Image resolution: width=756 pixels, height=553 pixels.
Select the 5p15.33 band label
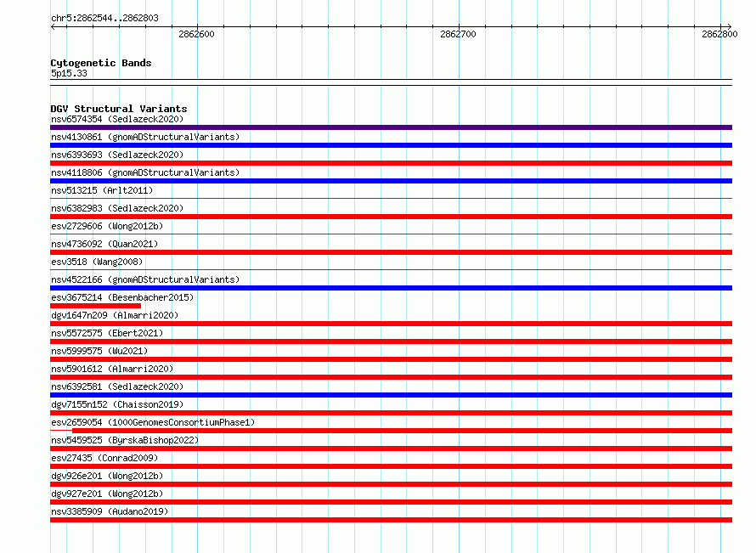pos(69,73)
